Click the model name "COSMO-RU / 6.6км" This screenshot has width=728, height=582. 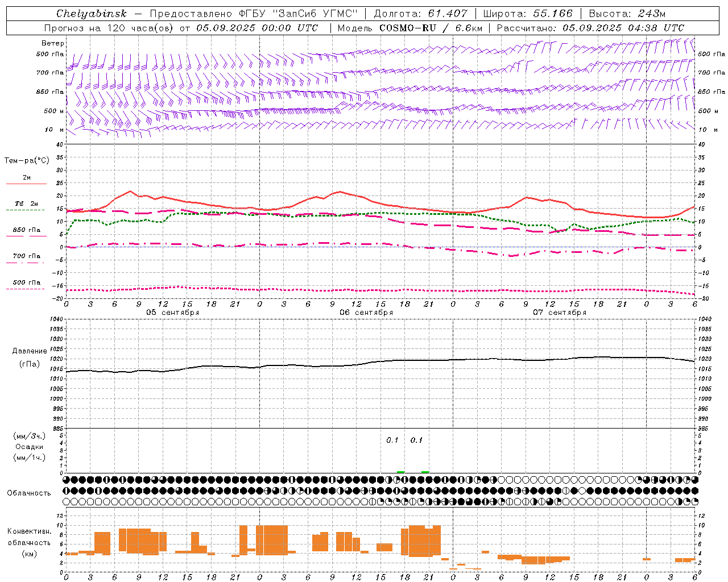pos(431,28)
